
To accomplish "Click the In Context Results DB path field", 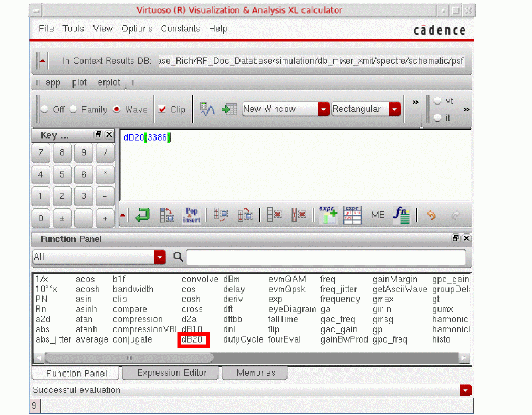I will click(x=311, y=61).
